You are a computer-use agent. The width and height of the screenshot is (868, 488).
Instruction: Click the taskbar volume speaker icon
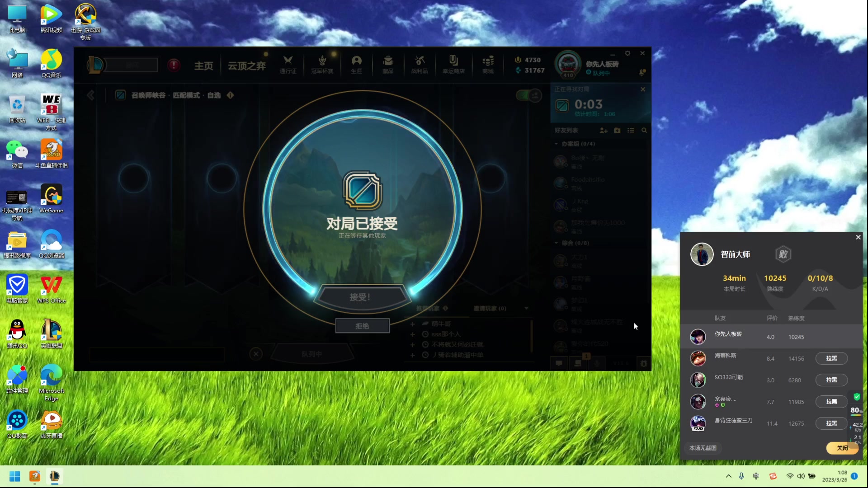(801, 476)
